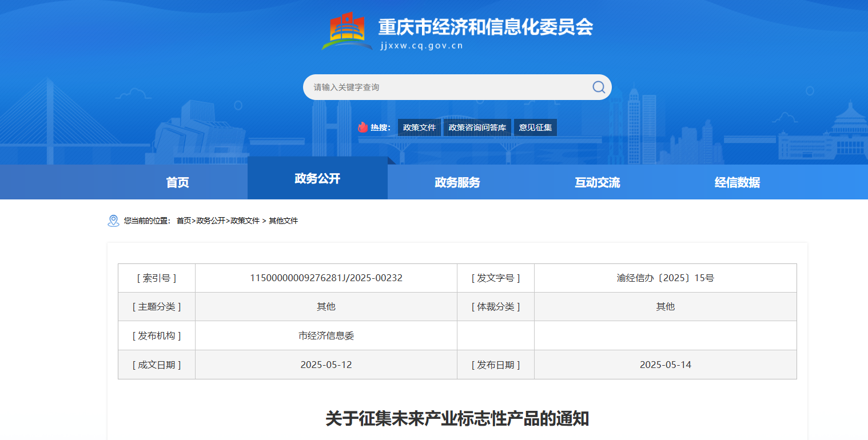Open the 政务服务 navigation tab
Screen dimensions: 868x440
457,182
